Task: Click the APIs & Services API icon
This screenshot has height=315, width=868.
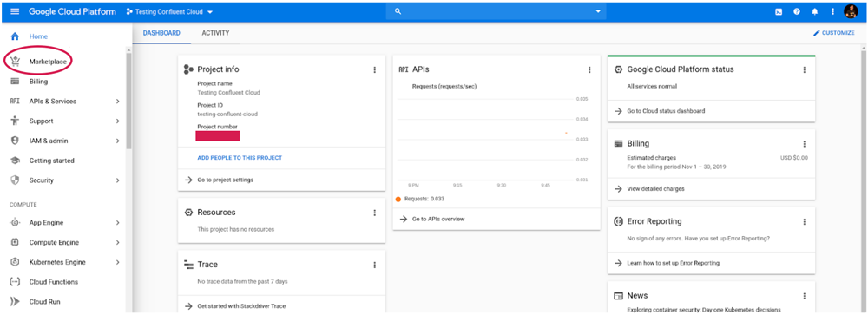Action: (x=15, y=102)
